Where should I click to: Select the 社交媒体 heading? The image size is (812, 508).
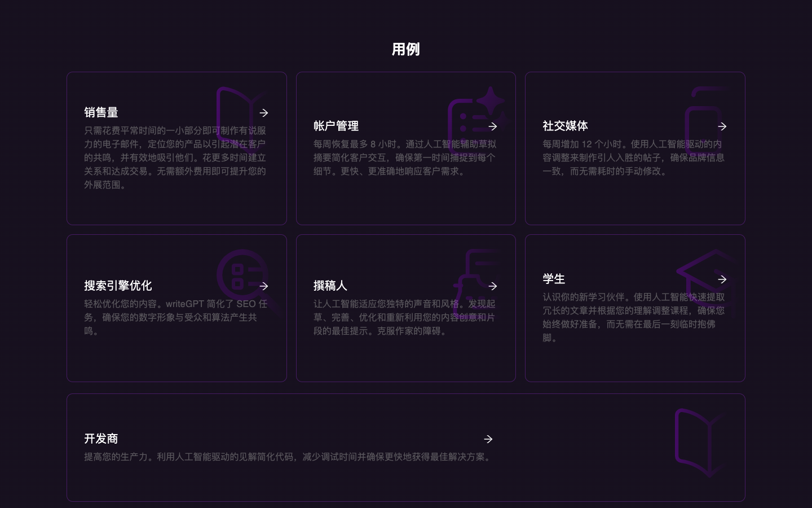(565, 126)
